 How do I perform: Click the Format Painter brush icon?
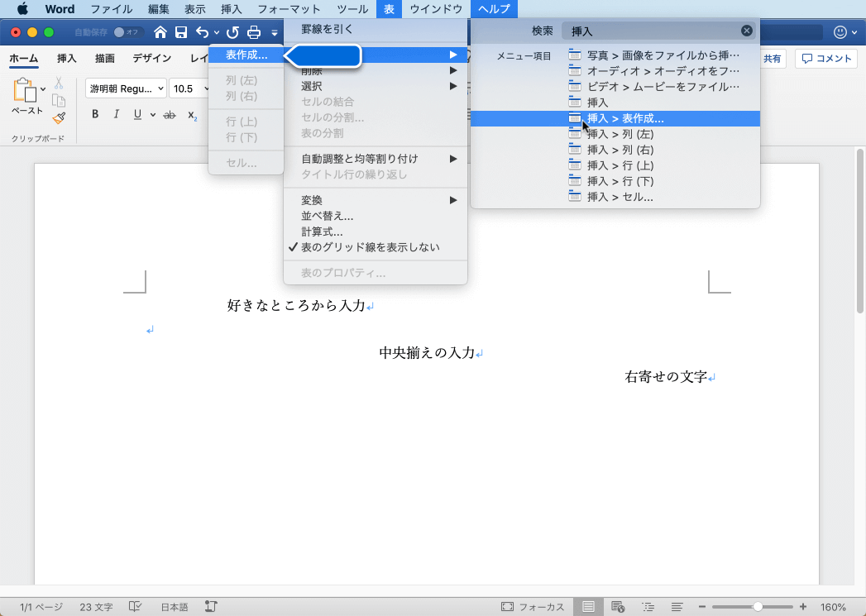click(x=59, y=117)
